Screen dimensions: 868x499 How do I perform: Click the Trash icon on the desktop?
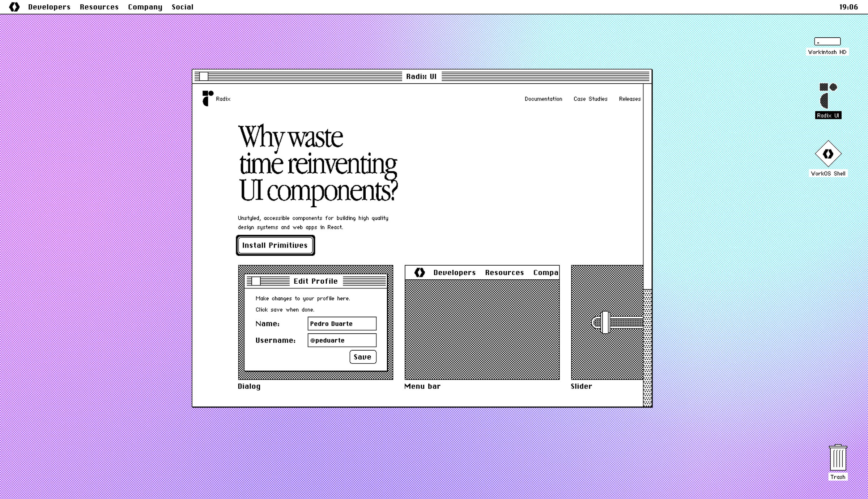(x=838, y=462)
